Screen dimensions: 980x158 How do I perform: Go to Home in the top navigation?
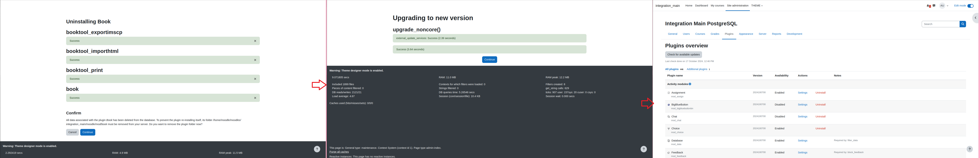tap(689, 6)
